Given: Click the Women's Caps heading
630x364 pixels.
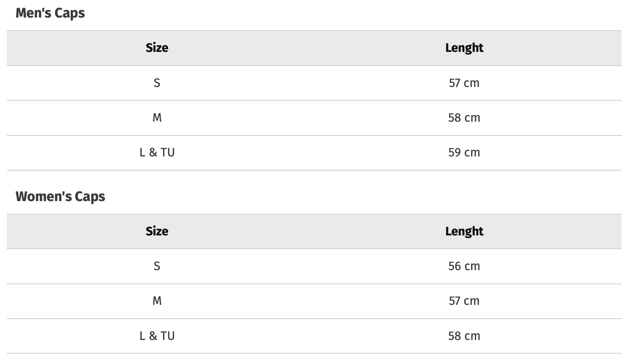Looking at the screenshot, I should [60, 197].
